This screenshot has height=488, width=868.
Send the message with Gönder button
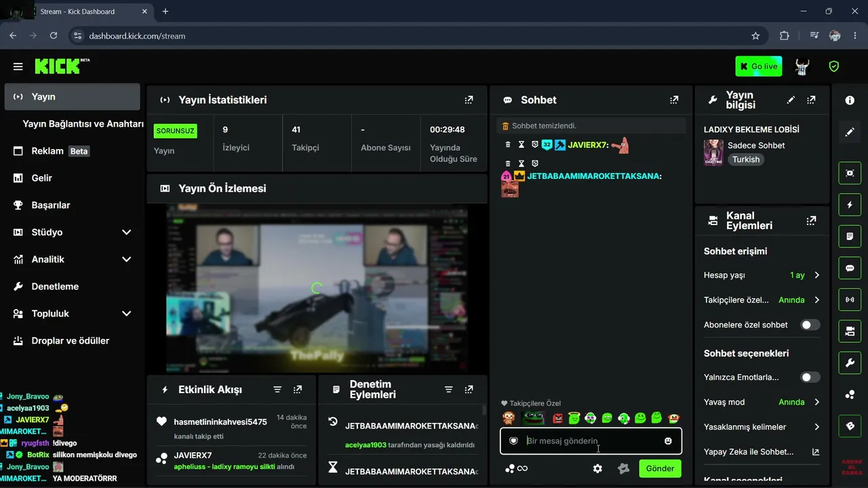pyautogui.click(x=660, y=468)
